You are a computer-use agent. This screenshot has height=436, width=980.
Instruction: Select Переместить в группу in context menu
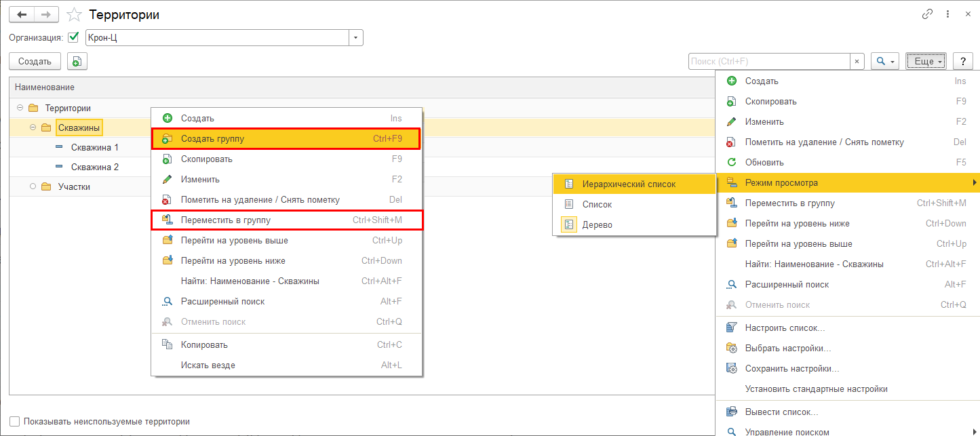click(x=225, y=220)
